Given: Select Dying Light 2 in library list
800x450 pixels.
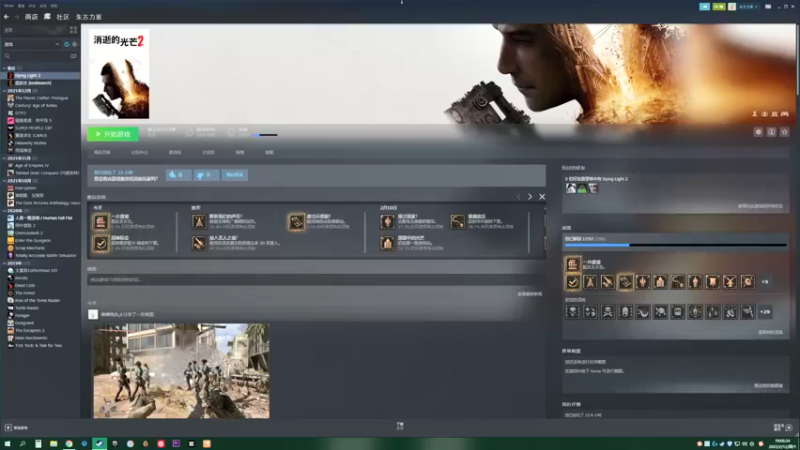Looking at the screenshot, I should (x=41, y=76).
